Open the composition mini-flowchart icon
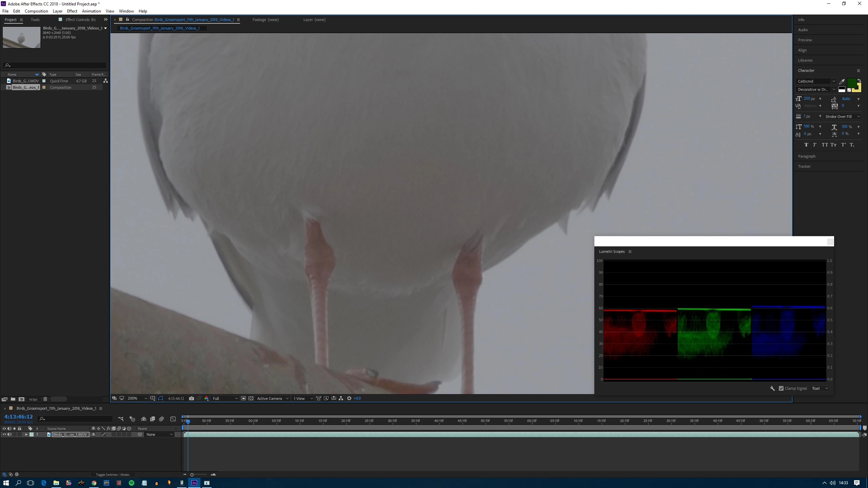Image resolution: width=868 pixels, height=488 pixels. [x=121, y=419]
